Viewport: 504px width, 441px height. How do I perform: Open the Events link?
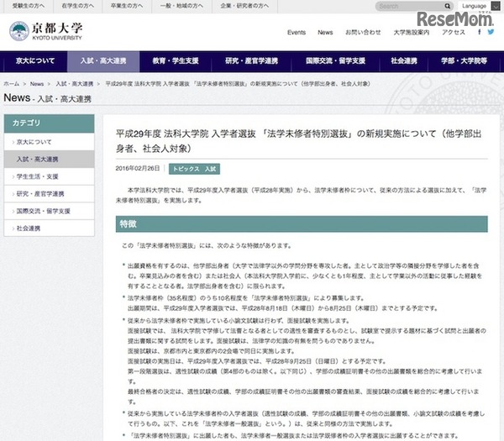click(297, 33)
